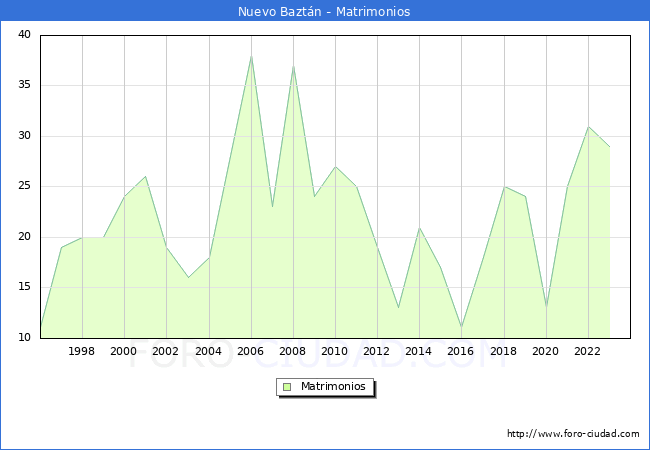
Task: Click the 2020 x-axis label
Action: 546,351
